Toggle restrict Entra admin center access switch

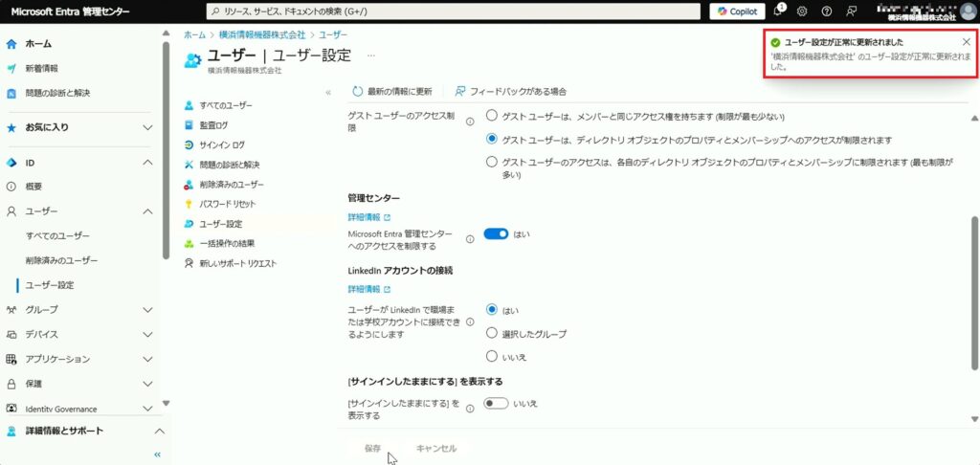point(497,233)
